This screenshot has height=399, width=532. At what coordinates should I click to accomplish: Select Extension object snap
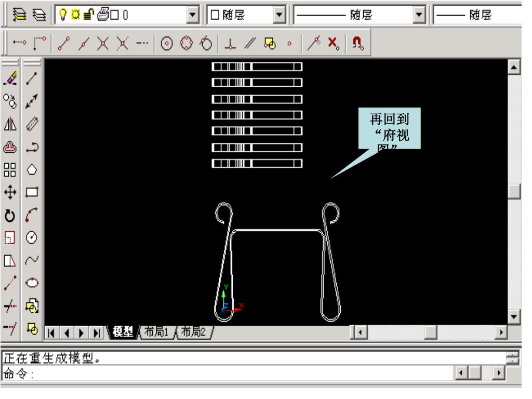tap(142, 44)
